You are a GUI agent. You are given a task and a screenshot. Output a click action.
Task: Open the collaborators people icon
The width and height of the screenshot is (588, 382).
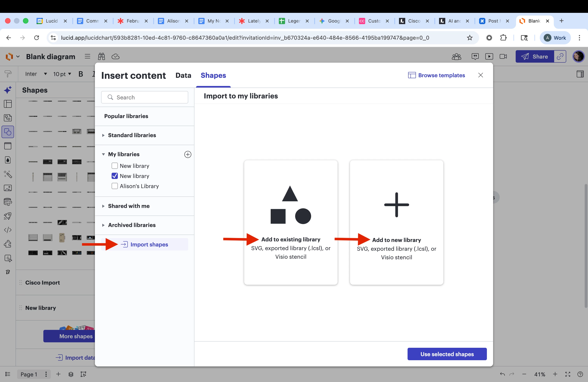[456, 57]
